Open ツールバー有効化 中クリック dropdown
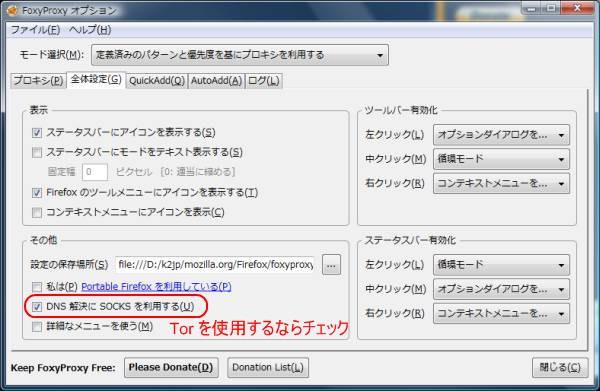 [501, 159]
